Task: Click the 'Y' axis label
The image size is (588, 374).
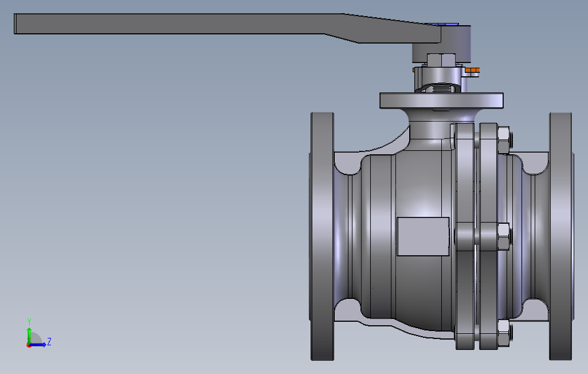Action: [29, 322]
